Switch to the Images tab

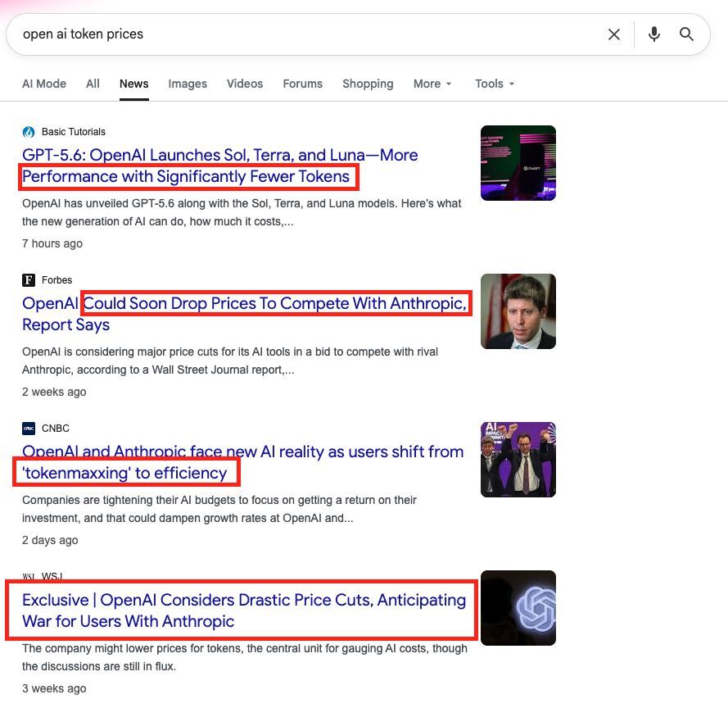point(188,84)
